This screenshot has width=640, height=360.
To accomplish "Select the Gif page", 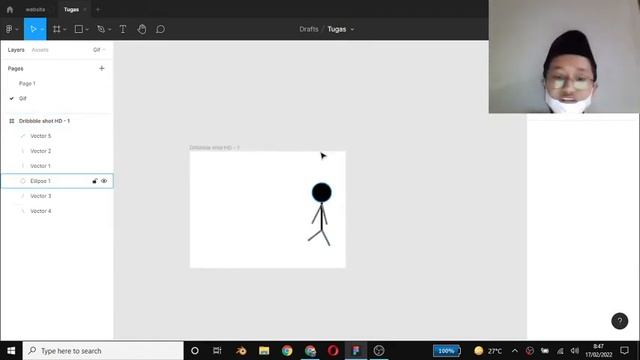I will (22, 98).
